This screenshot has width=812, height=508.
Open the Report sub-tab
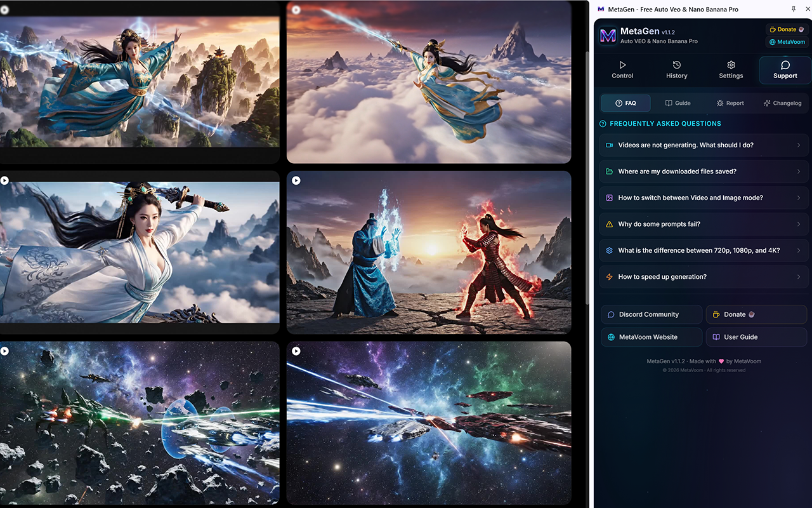pos(730,103)
